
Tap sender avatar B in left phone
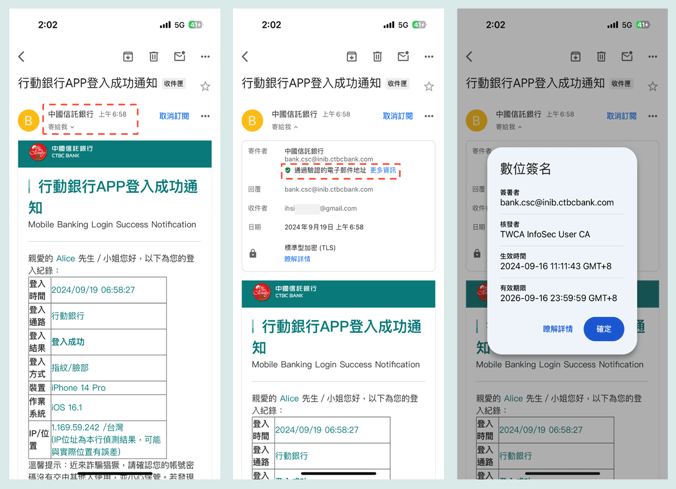coord(28,120)
